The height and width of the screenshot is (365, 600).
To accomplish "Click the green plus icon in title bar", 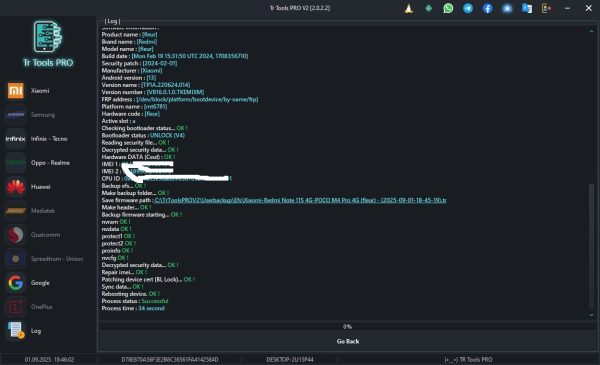I will (429, 8).
